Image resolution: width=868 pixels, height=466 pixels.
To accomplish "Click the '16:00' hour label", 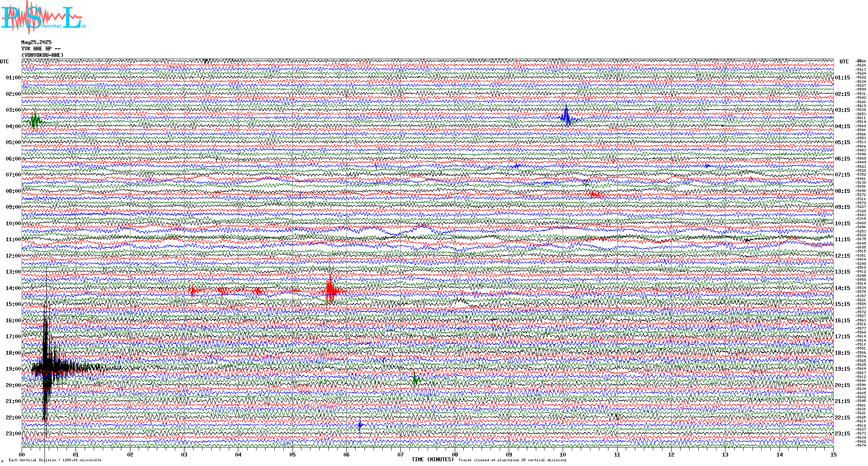I will coord(13,321).
